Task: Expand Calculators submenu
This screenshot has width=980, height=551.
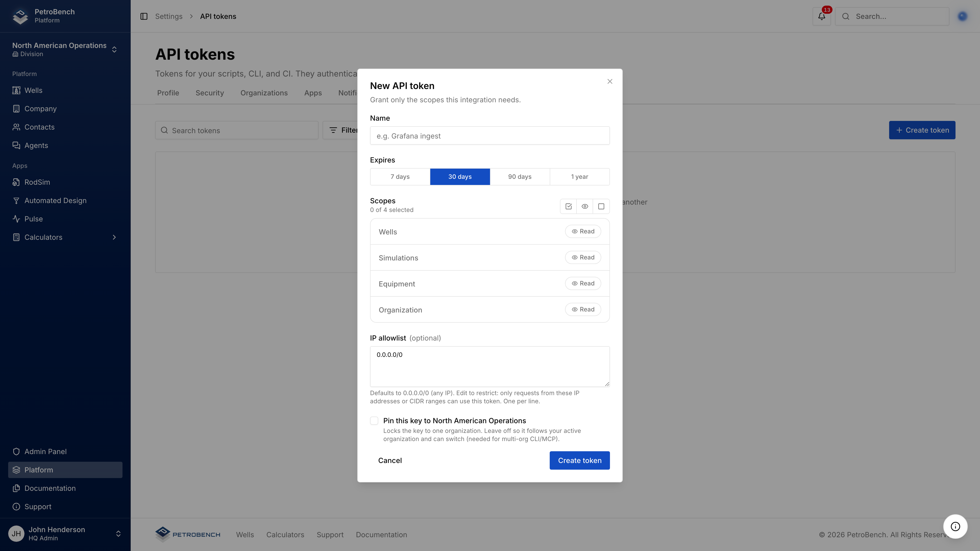Action: tap(65, 237)
